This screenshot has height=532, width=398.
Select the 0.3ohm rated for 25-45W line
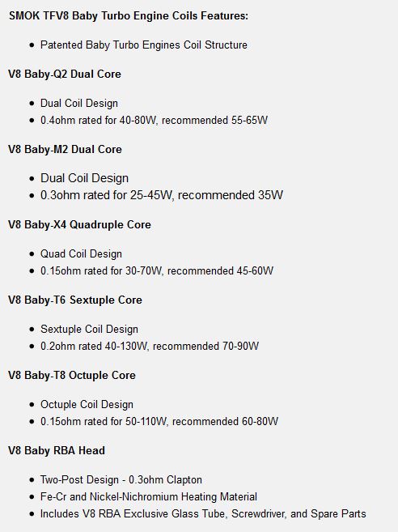[x=162, y=195]
